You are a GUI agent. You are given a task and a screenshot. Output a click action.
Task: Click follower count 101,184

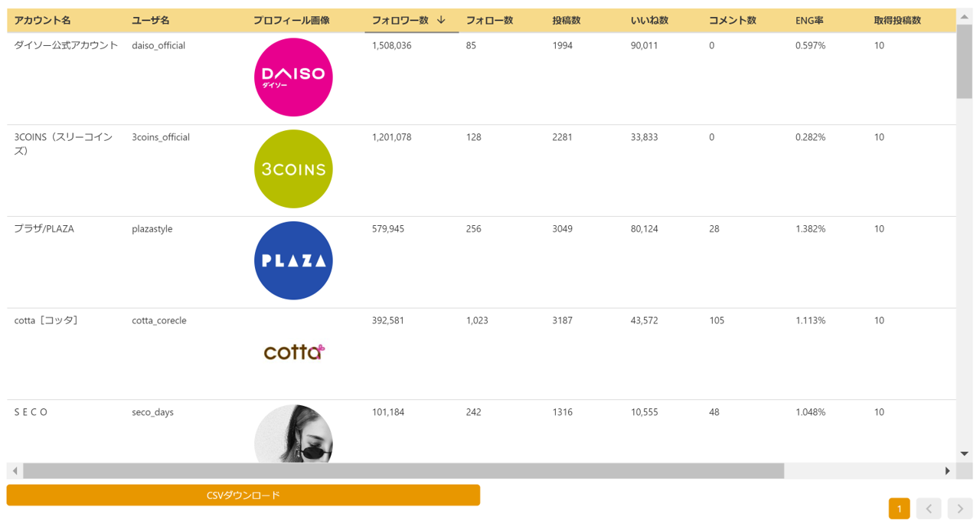(x=388, y=412)
